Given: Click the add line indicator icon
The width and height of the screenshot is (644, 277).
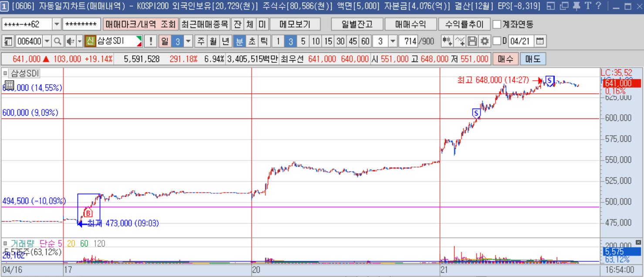Looking at the screenshot, I should click(x=460, y=41).
